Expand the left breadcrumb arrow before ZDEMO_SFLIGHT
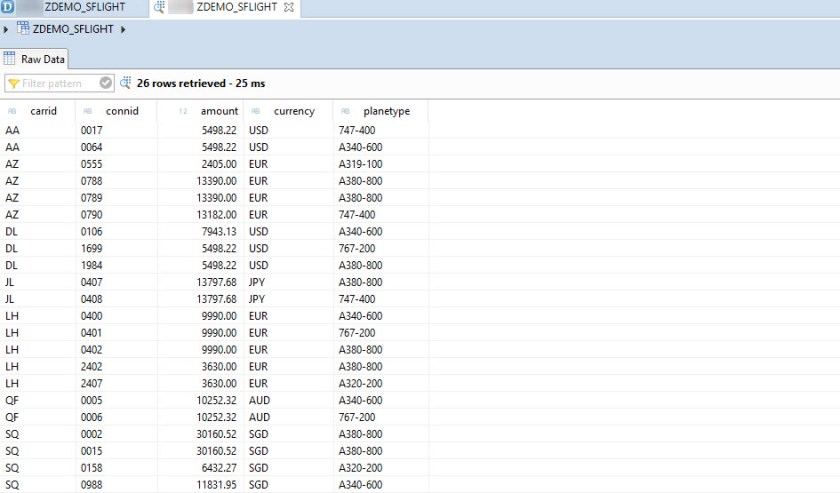 tap(6, 29)
